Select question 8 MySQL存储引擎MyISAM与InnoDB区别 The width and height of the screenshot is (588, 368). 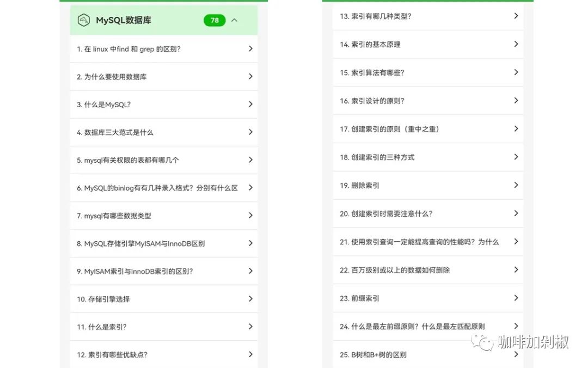(x=163, y=243)
